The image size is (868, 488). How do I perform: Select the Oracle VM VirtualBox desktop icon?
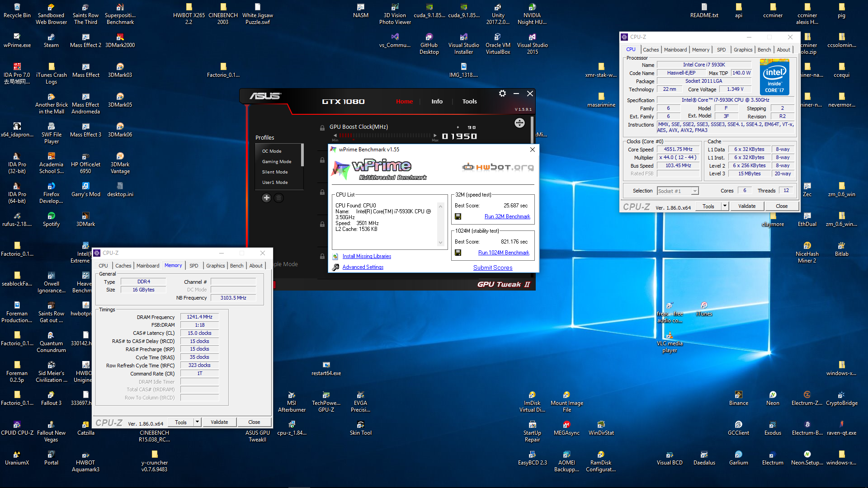[x=498, y=44]
